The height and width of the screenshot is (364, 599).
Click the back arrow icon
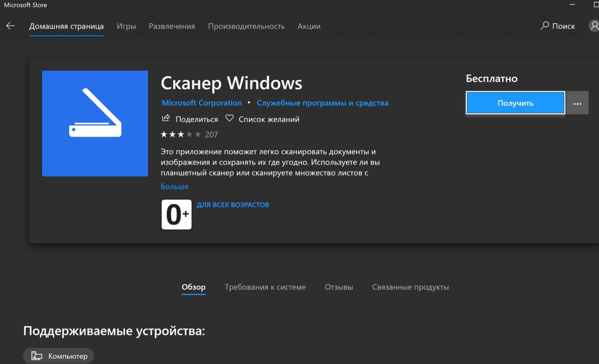click(10, 26)
